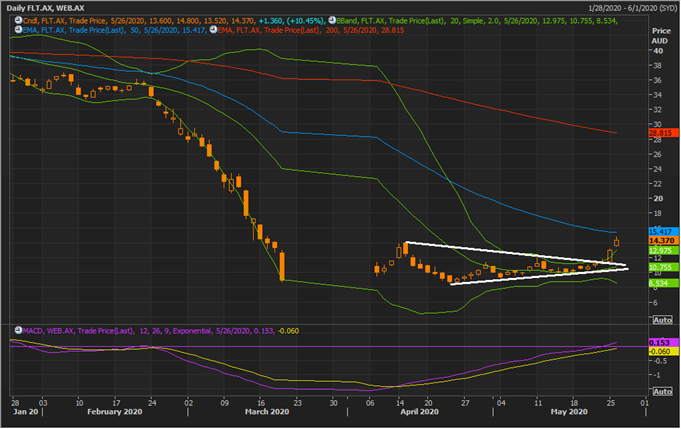This screenshot has width=681, height=429.
Task: Click the last orange candle at 14.370
Action: pyautogui.click(x=616, y=242)
